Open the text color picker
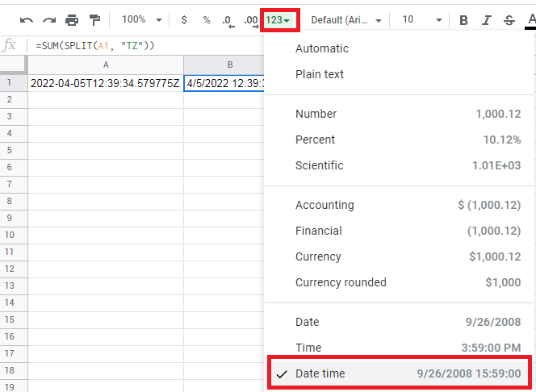 [x=531, y=21]
